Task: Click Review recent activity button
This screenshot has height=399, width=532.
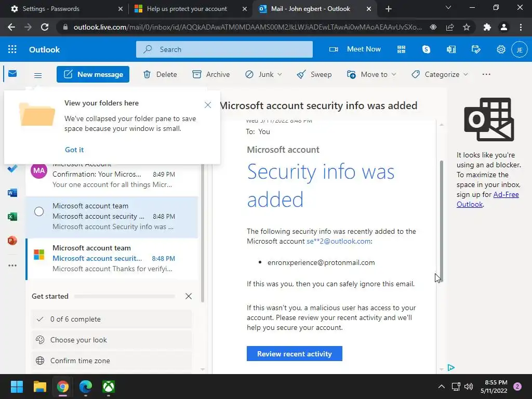Action: (x=294, y=353)
